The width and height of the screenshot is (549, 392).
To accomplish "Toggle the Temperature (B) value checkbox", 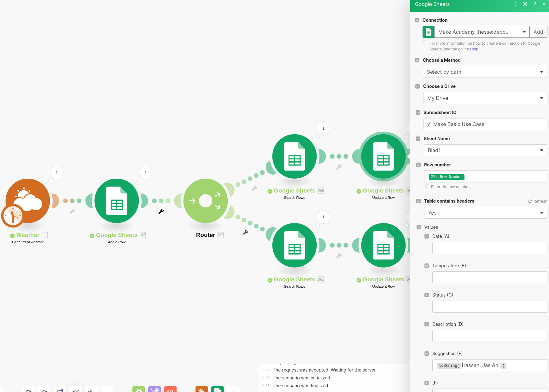I will tap(427, 266).
